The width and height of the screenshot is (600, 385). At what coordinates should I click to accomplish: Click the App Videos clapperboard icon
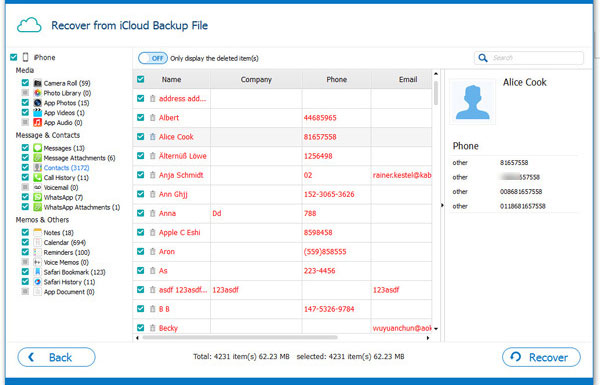point(38,113)
